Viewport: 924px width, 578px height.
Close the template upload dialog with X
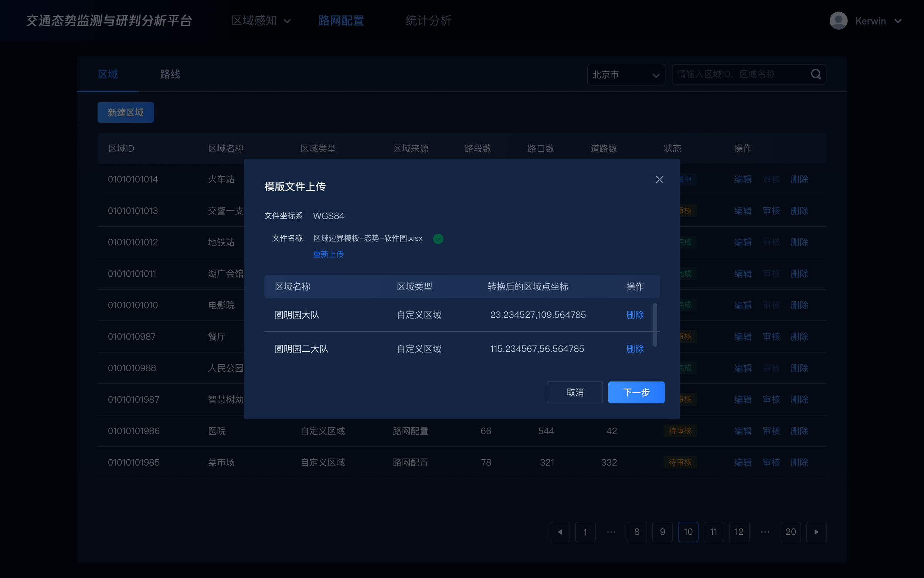click(x=659, y=179)
